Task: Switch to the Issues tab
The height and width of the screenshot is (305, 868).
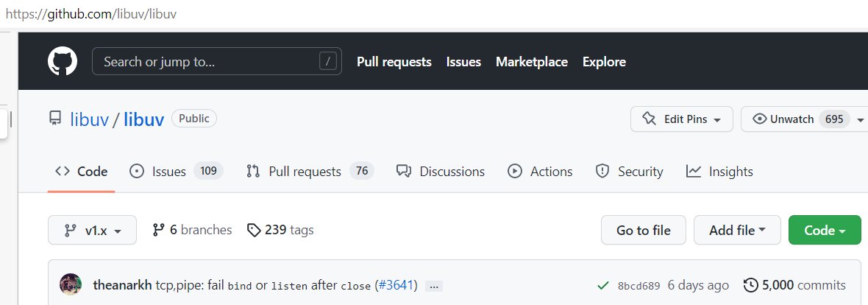Action: [176, 172]
